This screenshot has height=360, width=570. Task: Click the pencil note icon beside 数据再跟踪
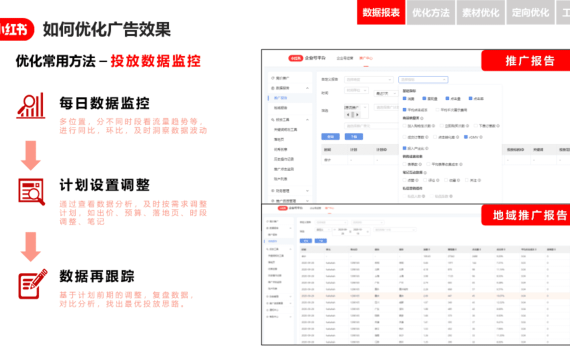(33, 284)
